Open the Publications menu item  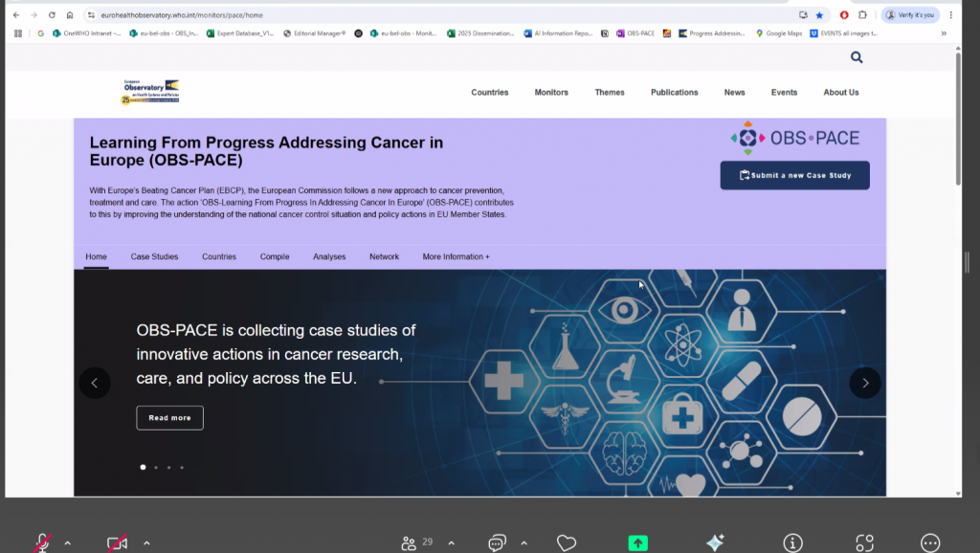[x=674, y=93]
